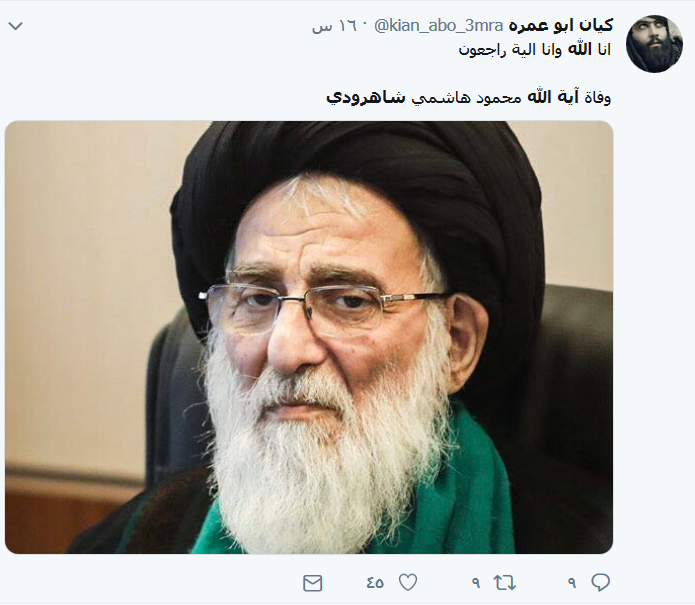Click the bold word شاهرودي
Screen dimensions: 695x605
[x=366, y=98]
